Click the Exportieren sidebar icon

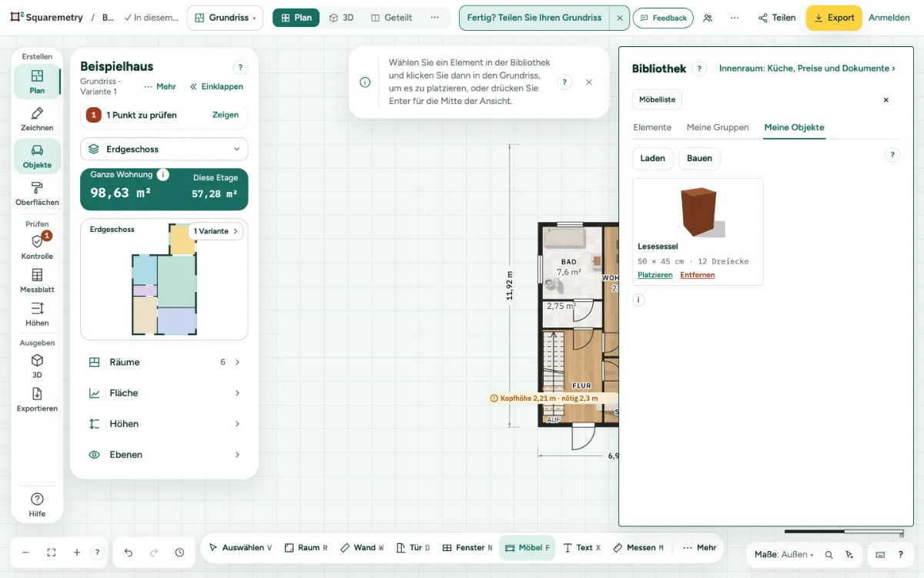[x=37, y=399]
